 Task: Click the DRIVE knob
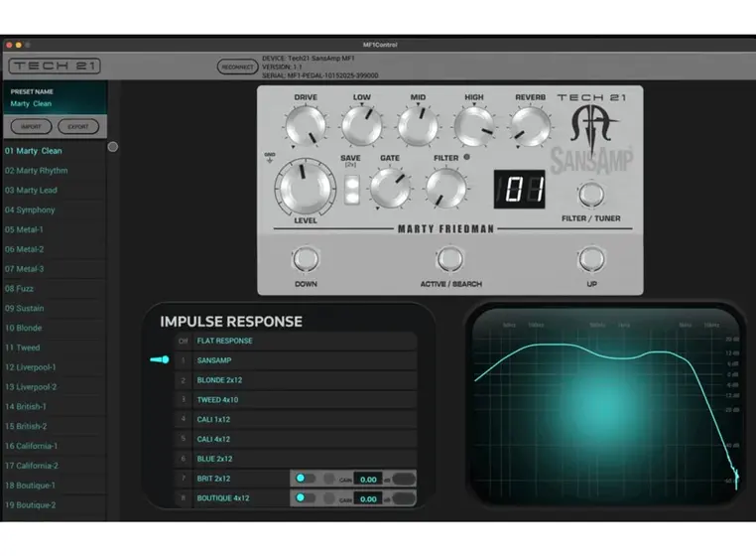click(x=306, y=126)
